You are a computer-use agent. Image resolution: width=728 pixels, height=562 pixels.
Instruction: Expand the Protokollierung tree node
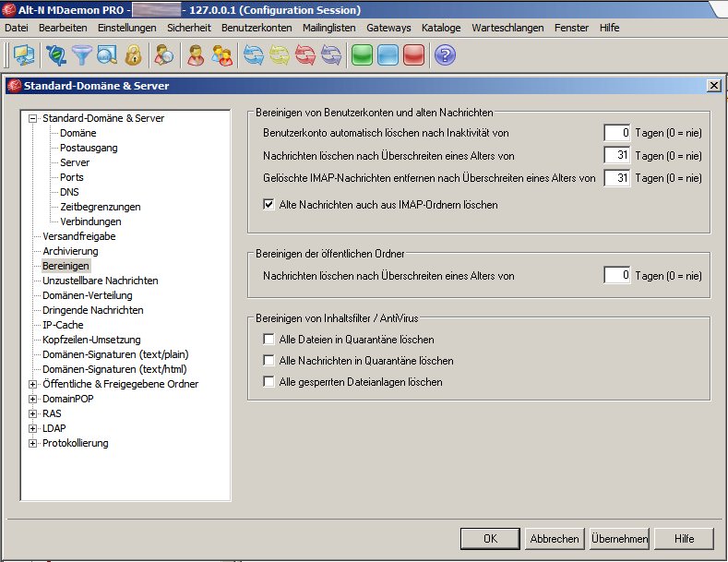coord(33,443)
